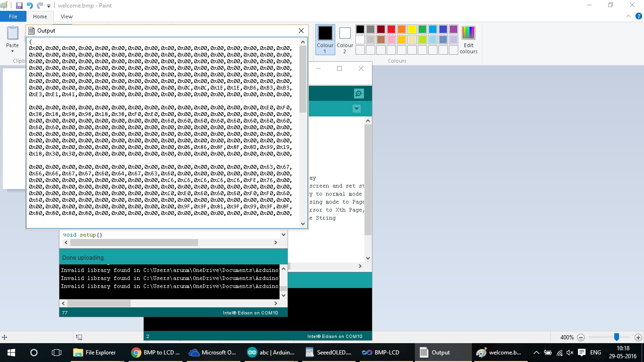Close the Output window
The width and height of the screenshot is (644, 362).
click(x=301, y=31)
